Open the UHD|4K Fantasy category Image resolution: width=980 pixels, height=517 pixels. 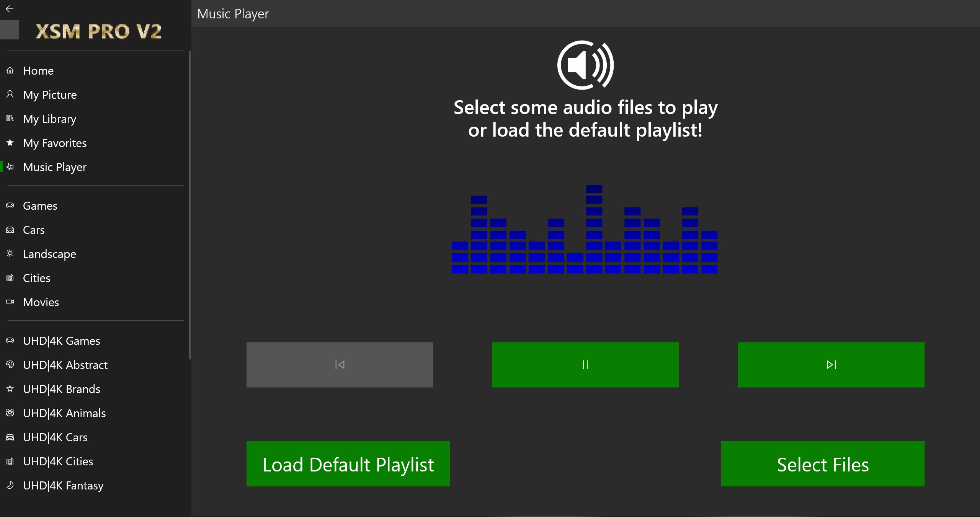(x=63, y=486)
